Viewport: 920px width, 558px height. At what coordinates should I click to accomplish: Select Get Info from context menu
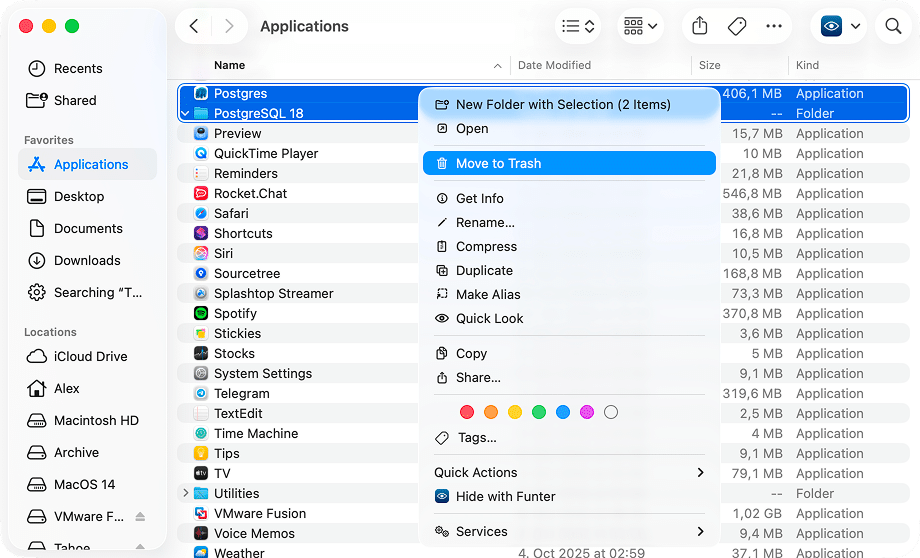[x=479, y=198]
